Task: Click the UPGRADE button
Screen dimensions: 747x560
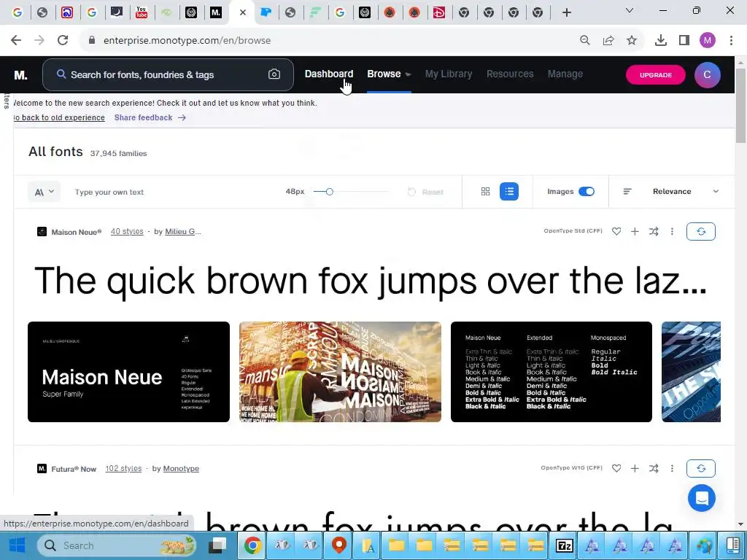Action: [656, 75]
